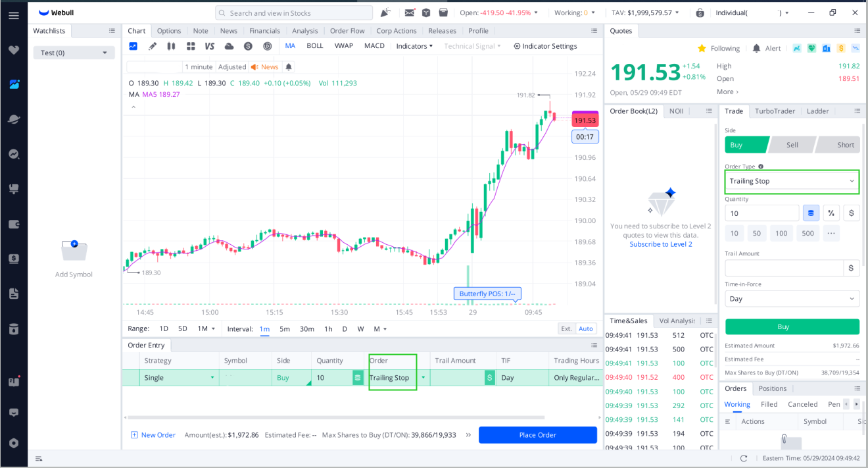Viewport: 868px width, 468px height.
Task: Click the price alert bell under chart toolbar
Action: 289,66
